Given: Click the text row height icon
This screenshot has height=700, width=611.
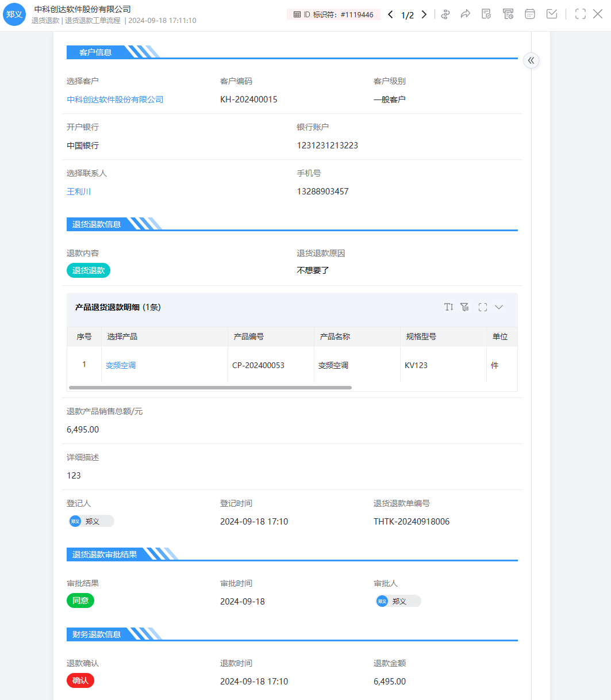Looking at the screenshot, I should point(449,307).
